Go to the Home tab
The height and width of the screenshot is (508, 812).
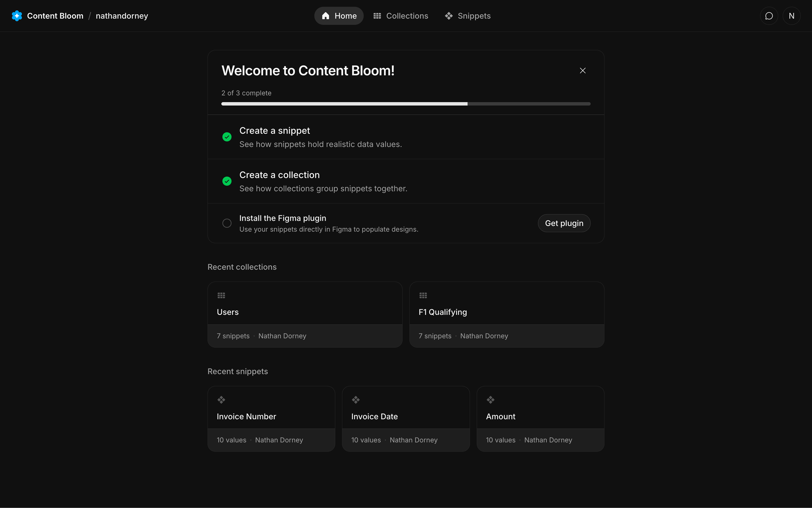point(339,16)
